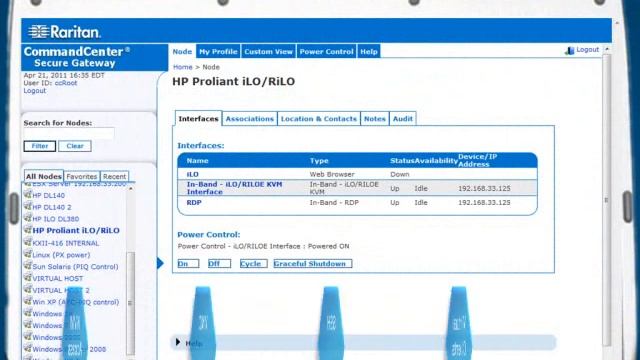Click the logout door icon at top right

pos(569,50)
